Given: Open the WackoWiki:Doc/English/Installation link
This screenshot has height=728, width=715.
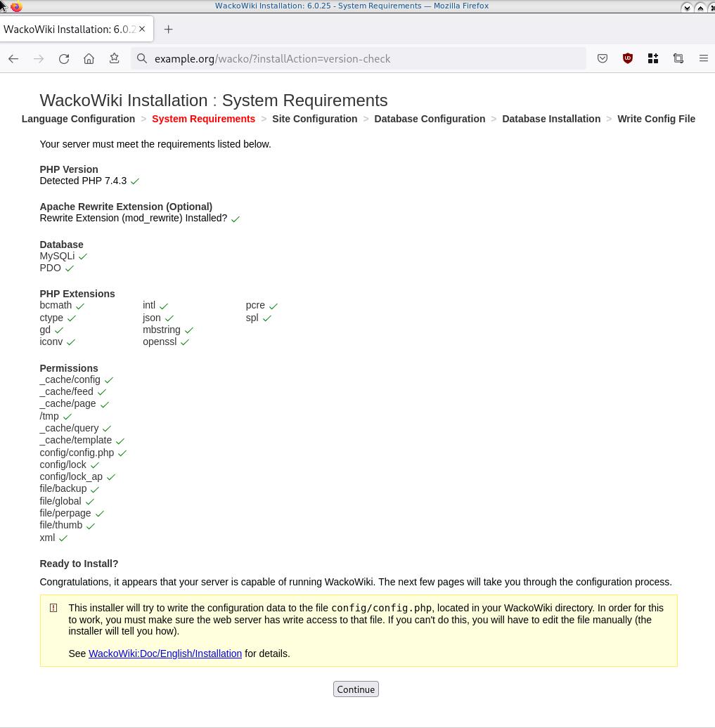Looking at the screenshot, I should (x=165, y=654).
